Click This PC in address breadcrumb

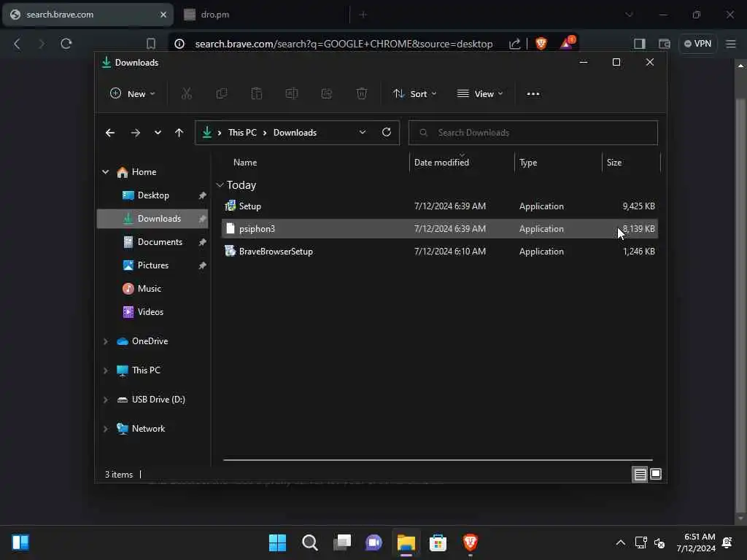tap(242, 133)
